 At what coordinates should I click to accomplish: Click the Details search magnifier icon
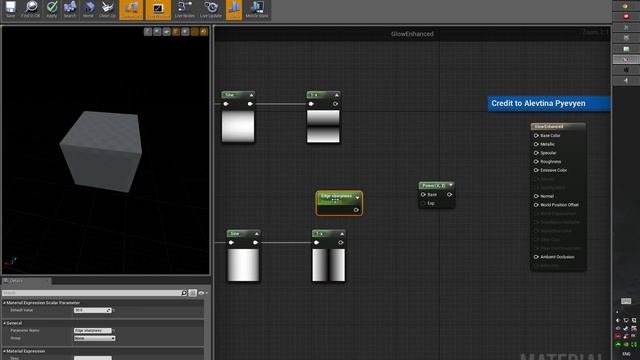coord(184,293)
